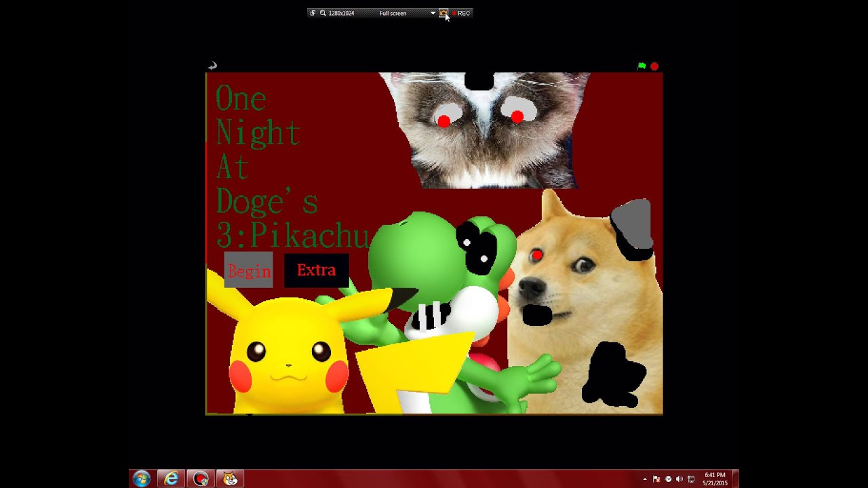This screenshot has width=868, height=488.
Task: Show hidden system tray icons
Action: point(645,479)
